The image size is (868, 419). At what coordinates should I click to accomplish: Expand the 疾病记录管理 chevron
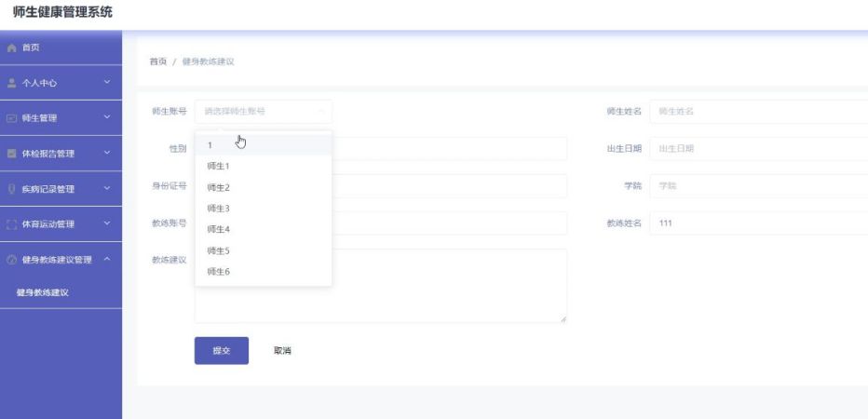[107, 189]
